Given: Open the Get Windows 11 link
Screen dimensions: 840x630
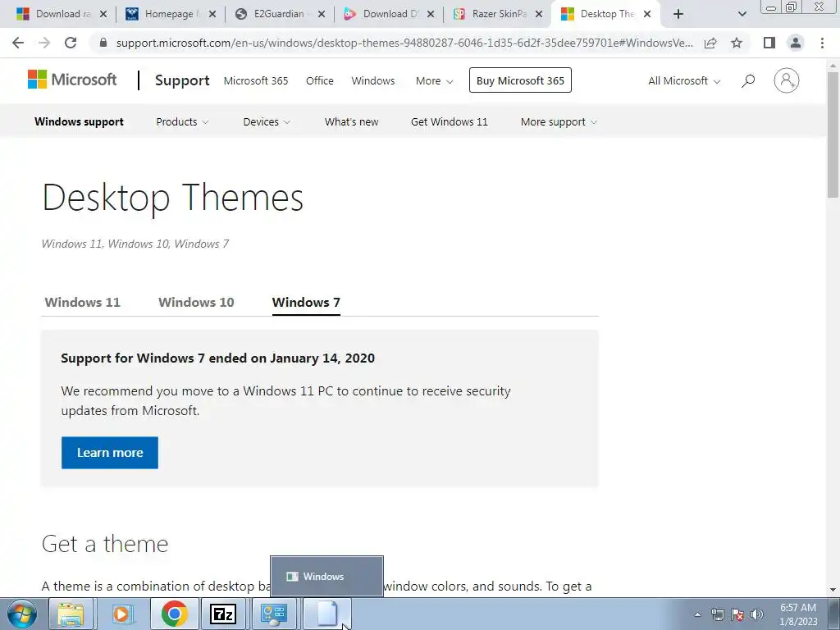Looking at the screenshot, I should pos(450,121).
